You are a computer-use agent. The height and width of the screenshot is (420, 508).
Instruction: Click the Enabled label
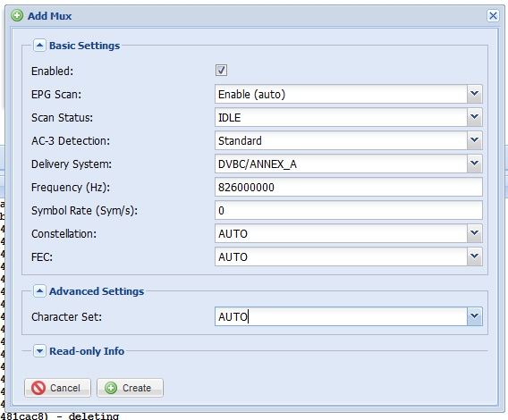tap(52, 71)
